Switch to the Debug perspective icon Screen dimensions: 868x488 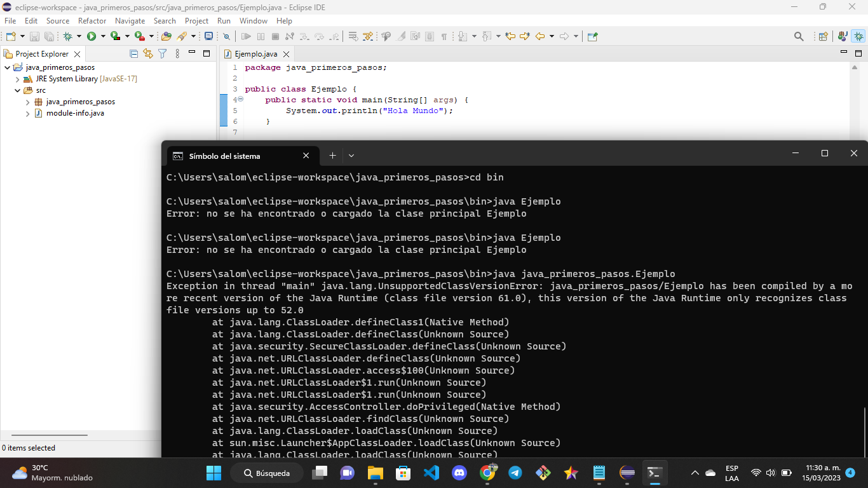coord(858,36)
